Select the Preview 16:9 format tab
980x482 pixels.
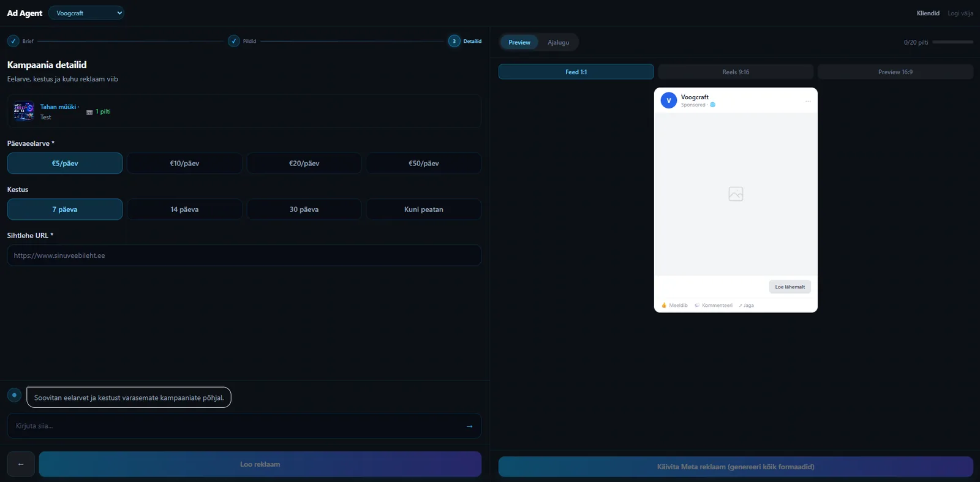coord(895,72)
